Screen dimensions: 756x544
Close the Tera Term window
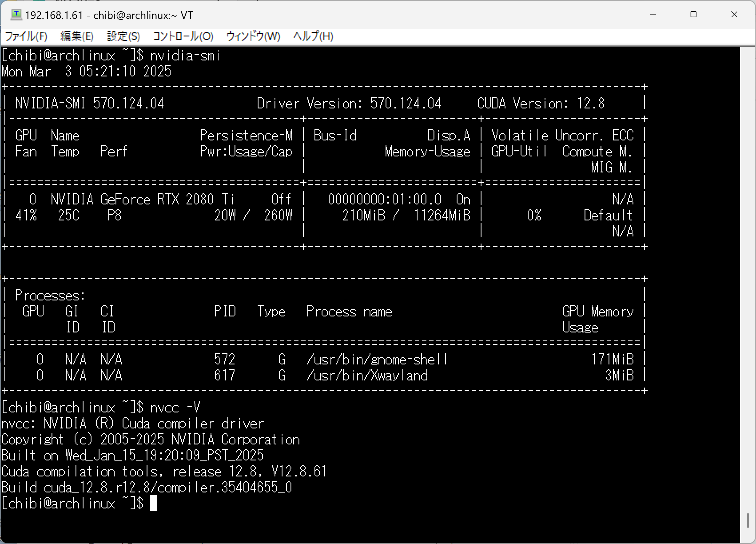pos(734,15)
